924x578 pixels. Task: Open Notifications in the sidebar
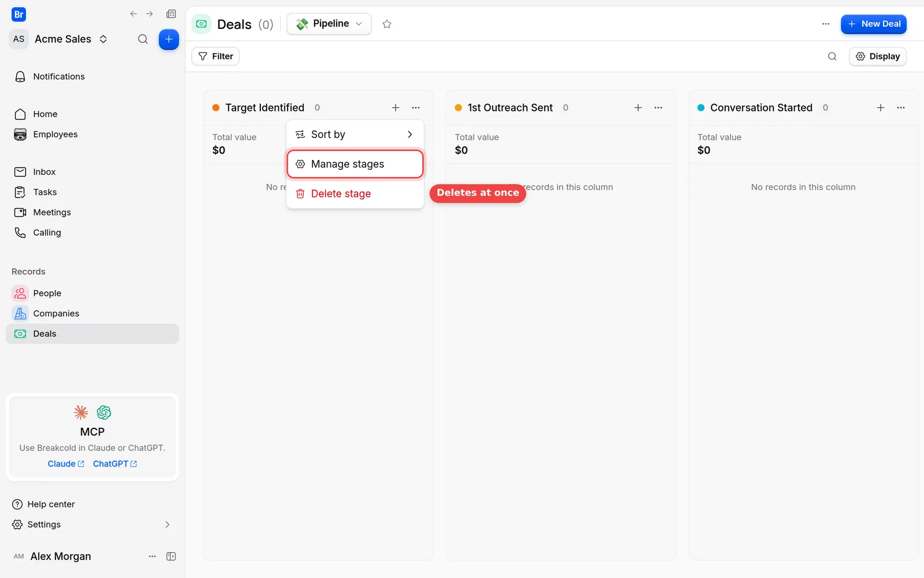pyautogui.click(x=92, y=76)
